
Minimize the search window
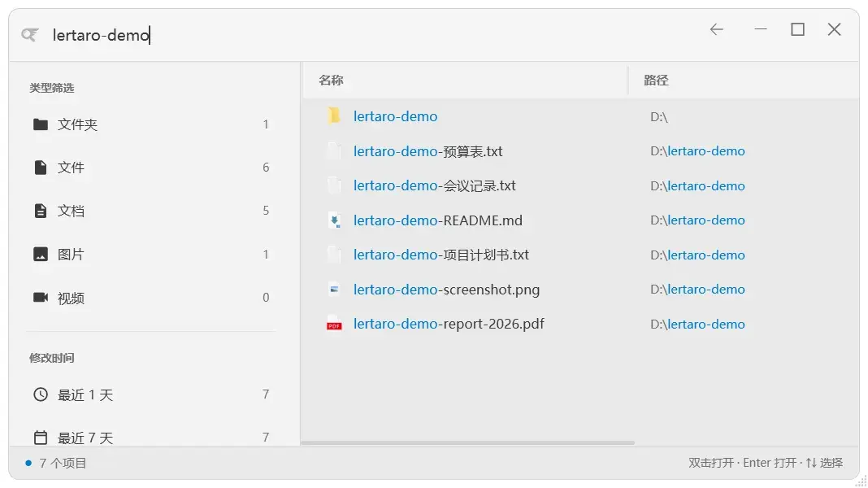[x=761, y=29]
